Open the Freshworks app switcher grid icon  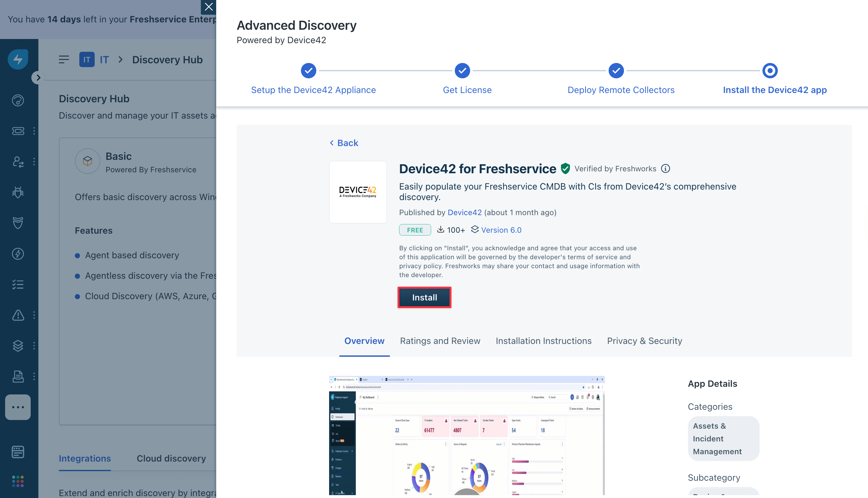pyautogui.click(x=18, y=482)
